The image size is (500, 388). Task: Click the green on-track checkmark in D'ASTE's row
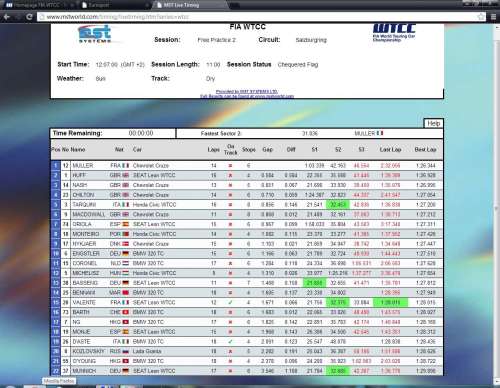(x=230, y=342)
